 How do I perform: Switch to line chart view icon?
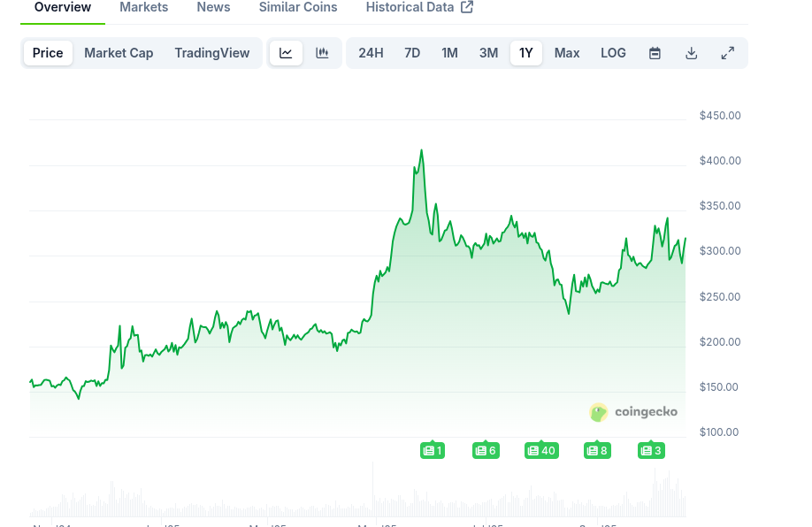[286, 53]
